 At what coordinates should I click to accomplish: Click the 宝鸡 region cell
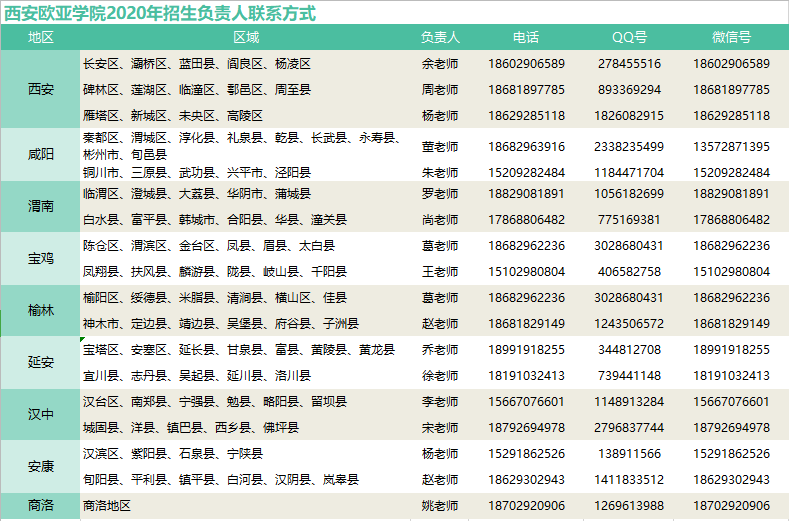tap(41, 258)
